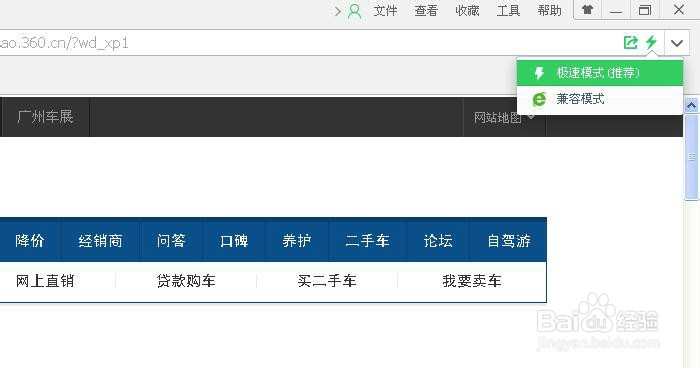Open the 工具 menu
This screenshot has height=368, width=700.
508,11
